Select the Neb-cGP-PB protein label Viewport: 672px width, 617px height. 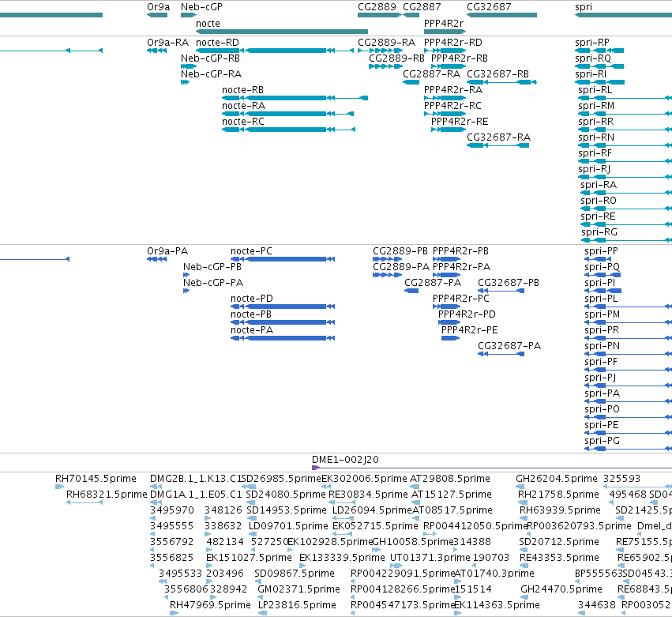[212, 267]
